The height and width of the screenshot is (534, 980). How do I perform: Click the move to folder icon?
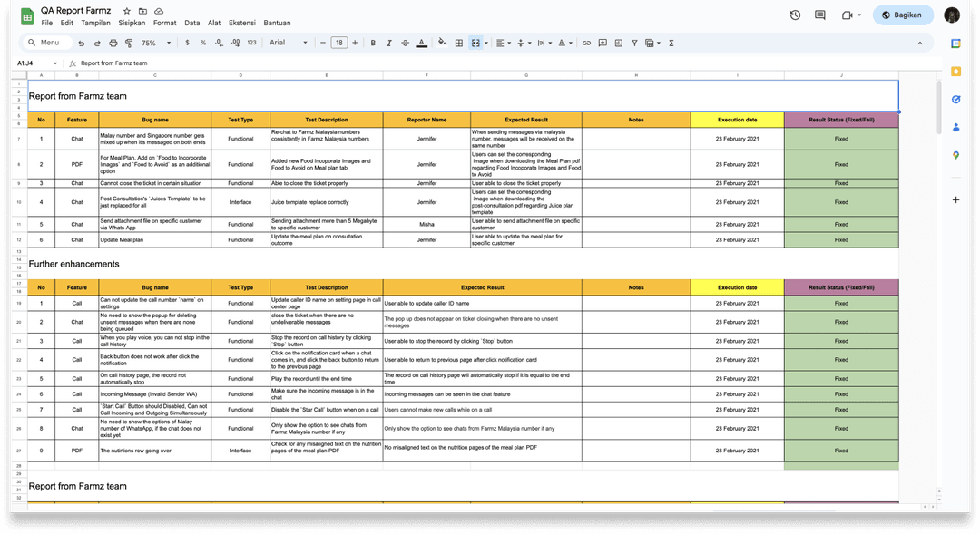pyautogui.click(x=142, y=11)
